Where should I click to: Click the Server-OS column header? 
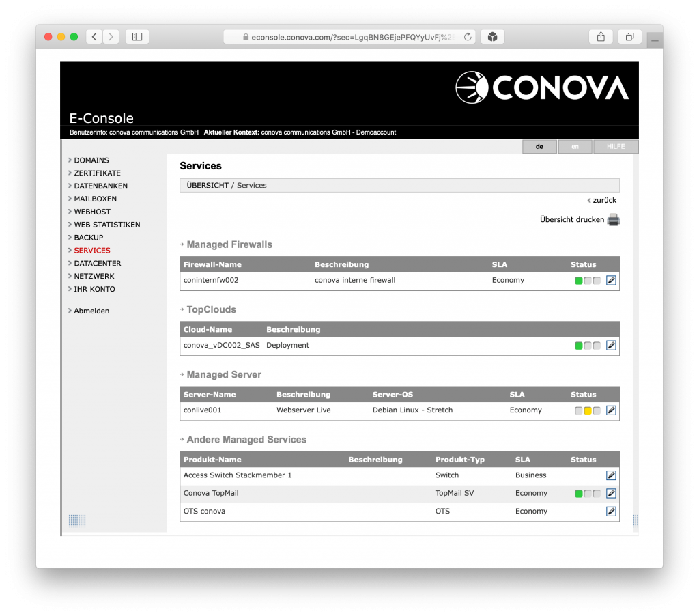click(x=393, y=395)
